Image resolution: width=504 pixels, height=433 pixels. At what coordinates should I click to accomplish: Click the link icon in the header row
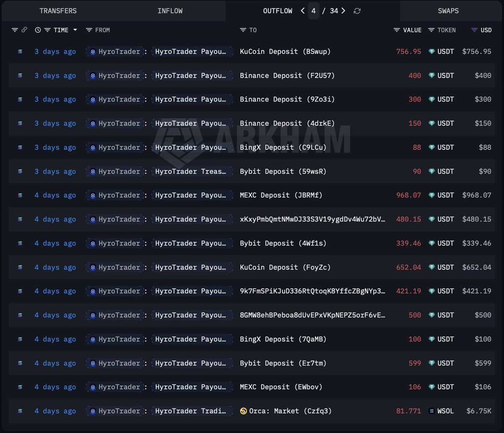(x=24, y=30)
